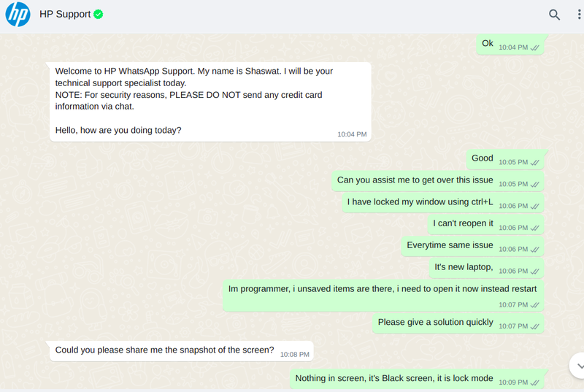Select the Im programmer unsaved items message
The width and height of the screenshot is (584, 392).
(x=383, y=296)
